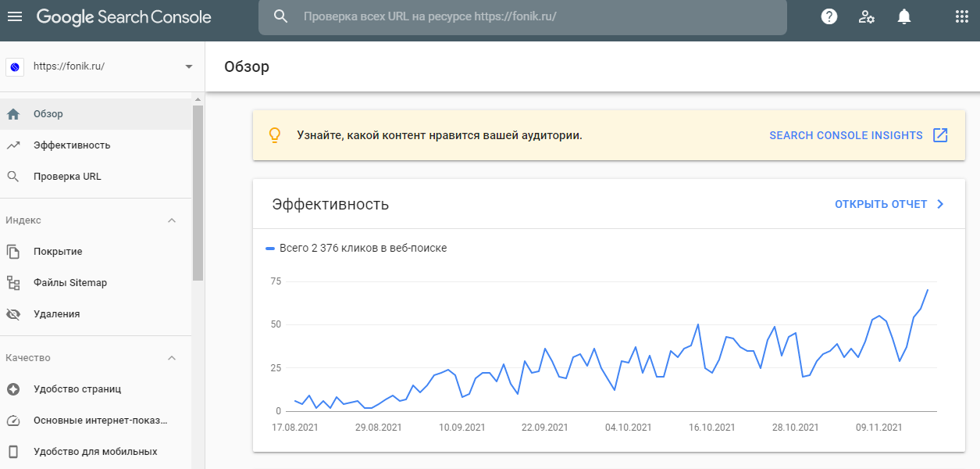Click the 29.08.2021 date label
980x469 pixels.
(x=379, y=428)
